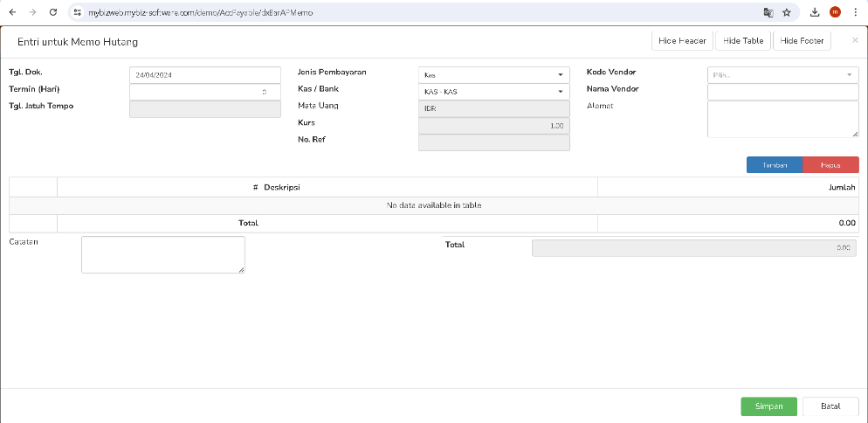Click the Tgl. Dok. label

25,72
